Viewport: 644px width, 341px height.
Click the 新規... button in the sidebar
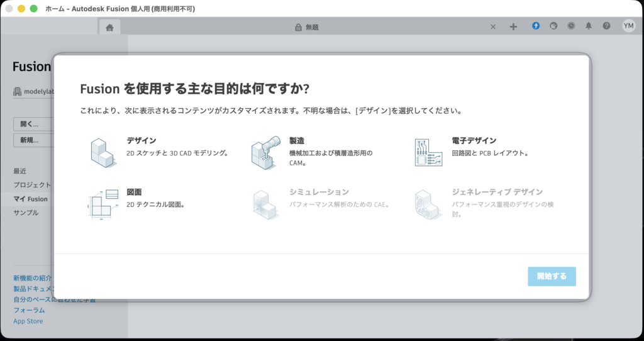tap(33, 140)
